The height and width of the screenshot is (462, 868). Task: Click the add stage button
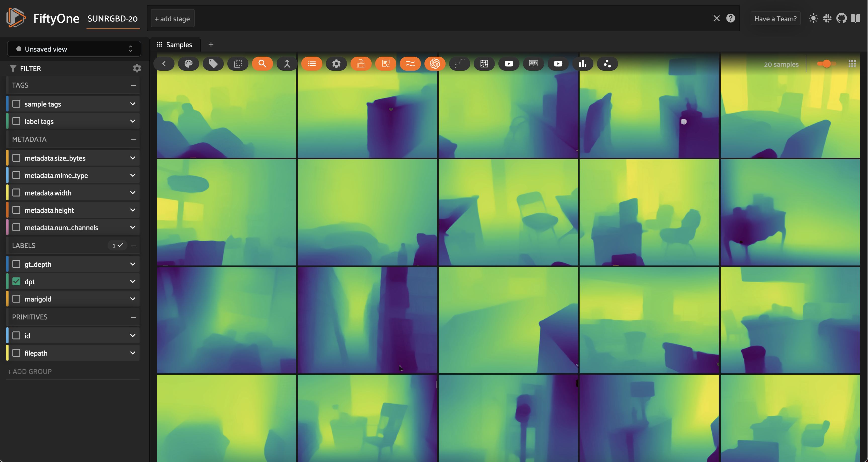click(172, 19)
